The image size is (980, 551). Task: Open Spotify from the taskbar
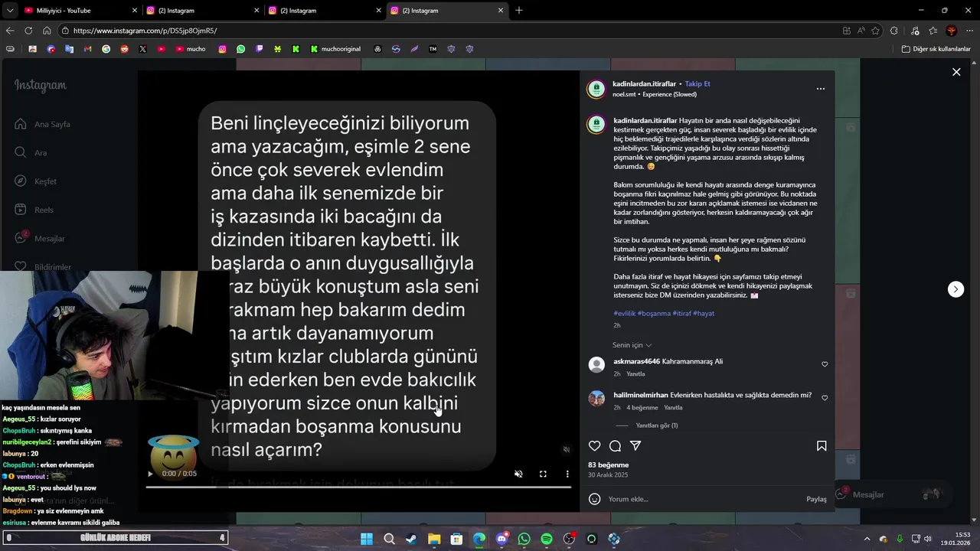547,539
